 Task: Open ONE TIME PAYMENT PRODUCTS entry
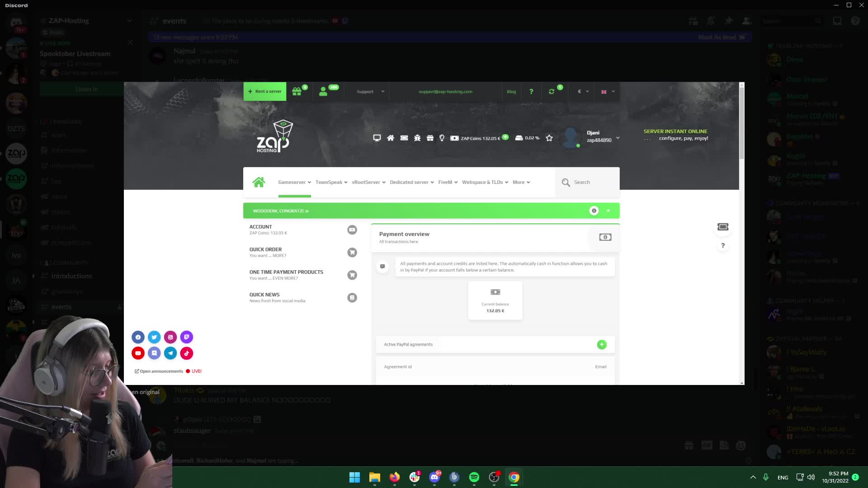coord(303,275)
